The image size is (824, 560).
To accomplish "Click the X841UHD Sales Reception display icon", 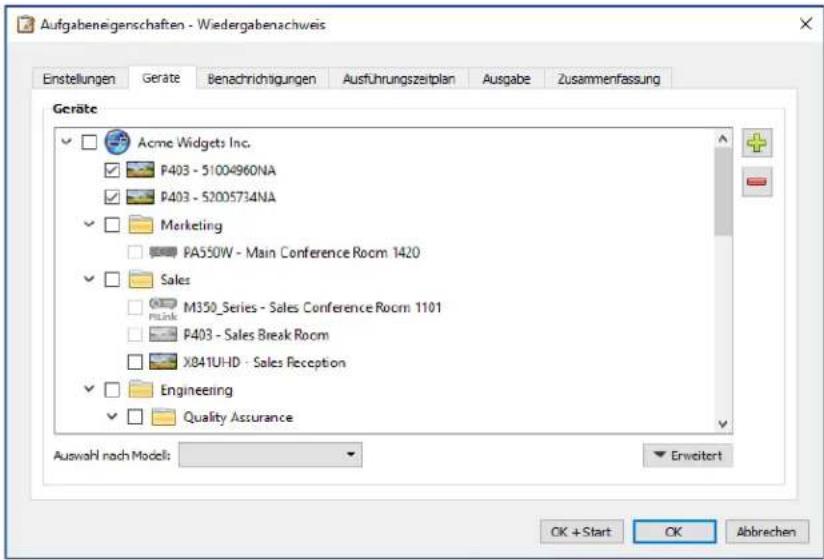I will tap(163, 361).
